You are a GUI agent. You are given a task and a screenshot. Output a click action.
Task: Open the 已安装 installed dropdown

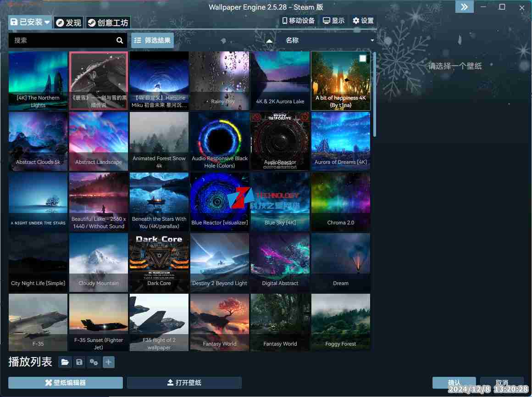tap(30, 22)
